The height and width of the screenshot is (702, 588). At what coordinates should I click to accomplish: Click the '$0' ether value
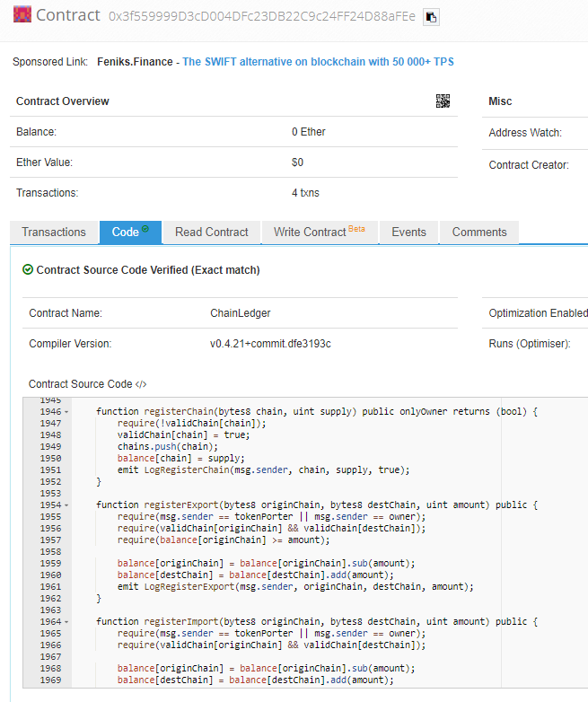point(297,162)
